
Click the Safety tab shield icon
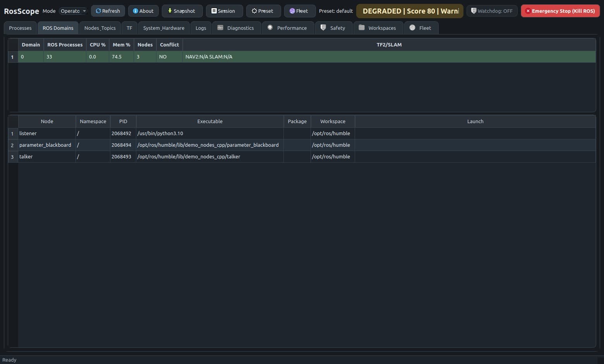point(323,28)
